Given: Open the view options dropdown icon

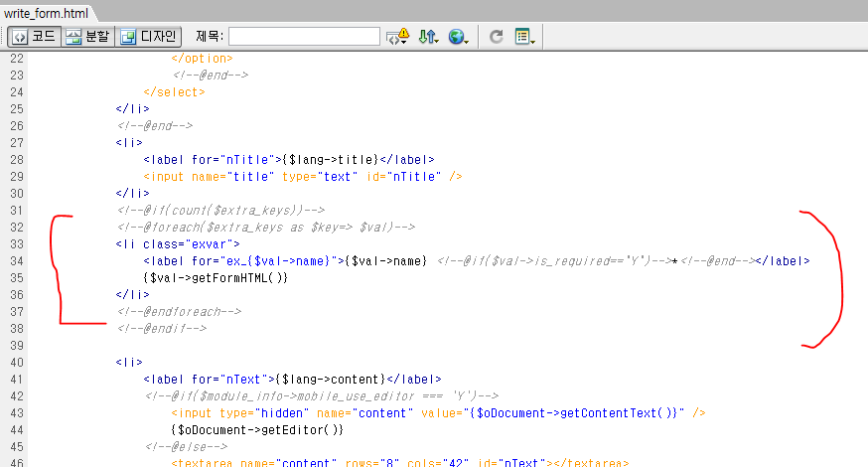Looking at the screenshot, I should click(x=524, y=37).
